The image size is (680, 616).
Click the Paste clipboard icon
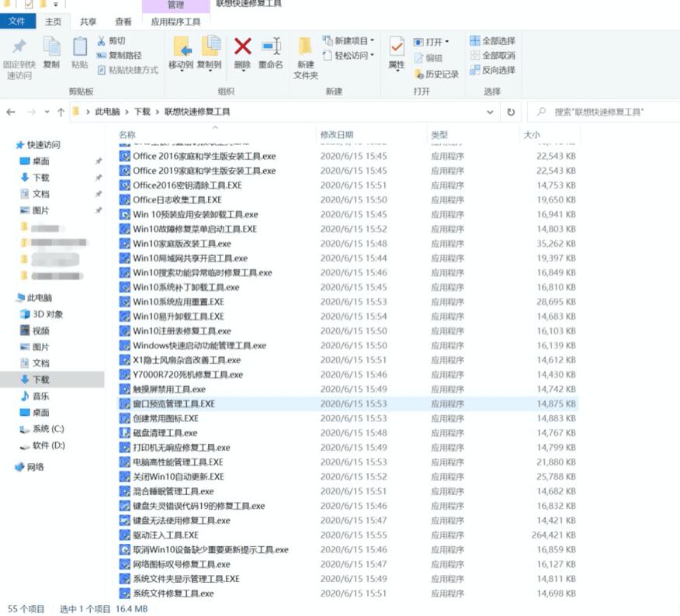point(79,47)
